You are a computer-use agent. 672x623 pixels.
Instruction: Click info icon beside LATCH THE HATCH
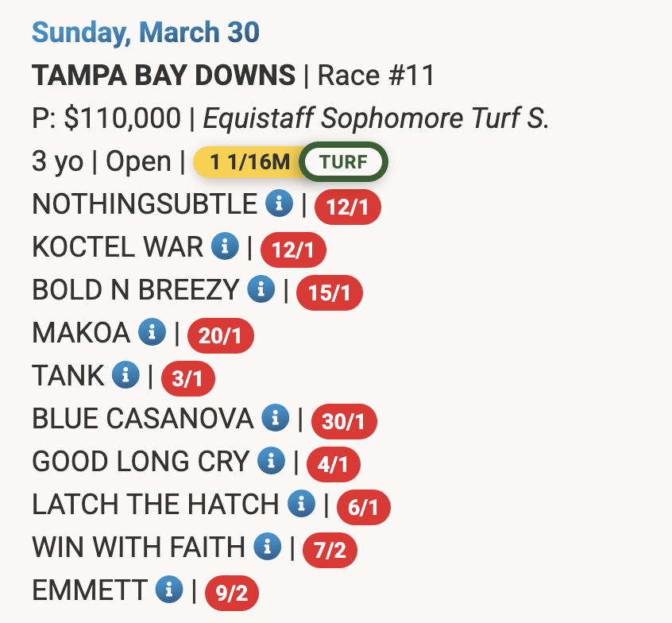(300, 504)
